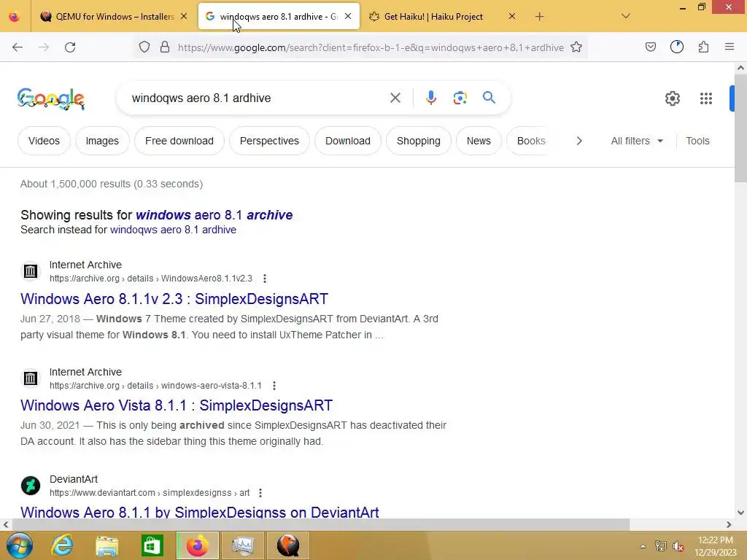Click the forward navigation arrow
This screenshot has height=560, width=747.
point(44,47)
